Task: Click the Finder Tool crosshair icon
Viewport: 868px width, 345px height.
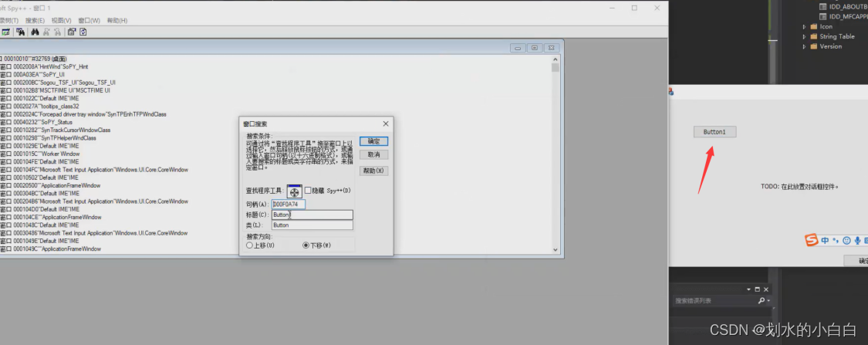Action: point(295,191)
